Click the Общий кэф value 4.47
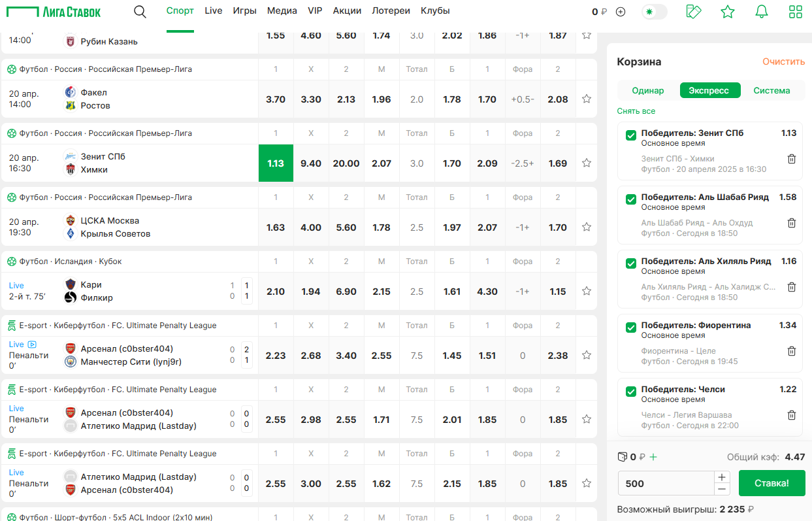The height and width of the screenshot is (521, 812). (x=795, y=457)
